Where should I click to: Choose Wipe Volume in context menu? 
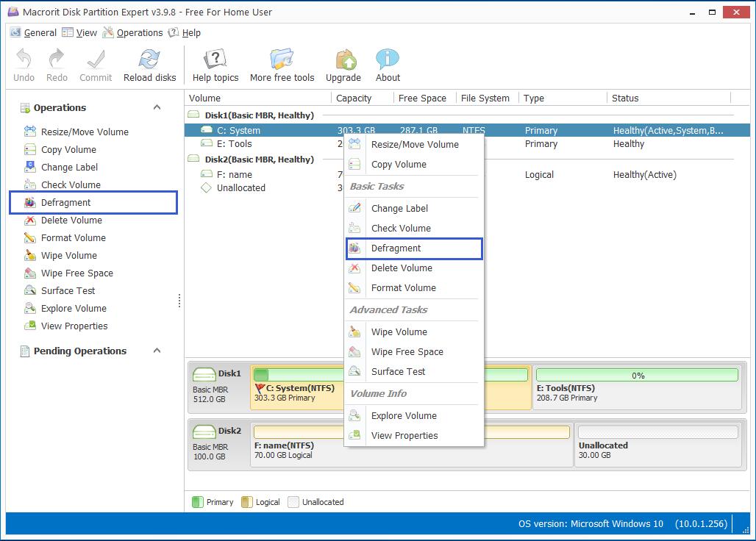(415, 332)
